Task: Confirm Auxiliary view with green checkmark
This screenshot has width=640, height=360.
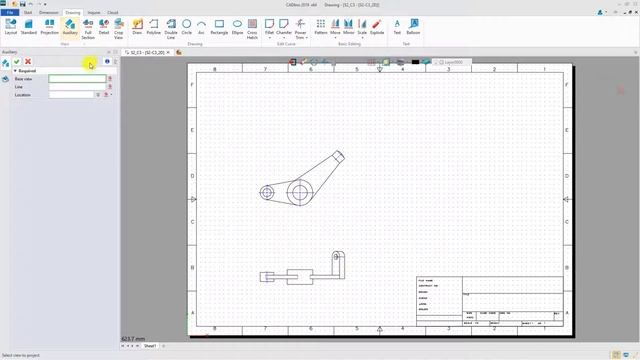Action: pyautogui.click(x=17, y=62)
